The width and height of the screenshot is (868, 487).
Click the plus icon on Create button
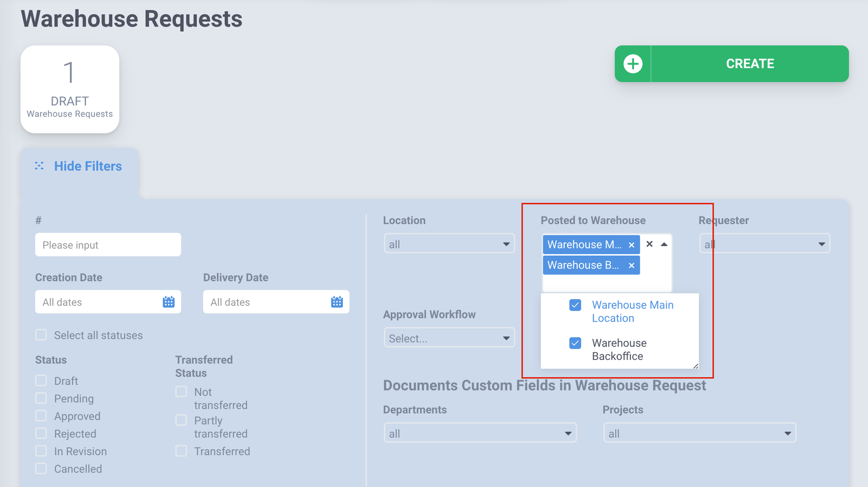tap(633, 64)
